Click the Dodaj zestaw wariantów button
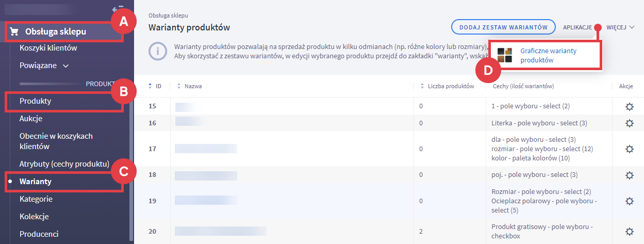Image resolution: width=644 pixels, height=244 pixels. pos(503,27)
